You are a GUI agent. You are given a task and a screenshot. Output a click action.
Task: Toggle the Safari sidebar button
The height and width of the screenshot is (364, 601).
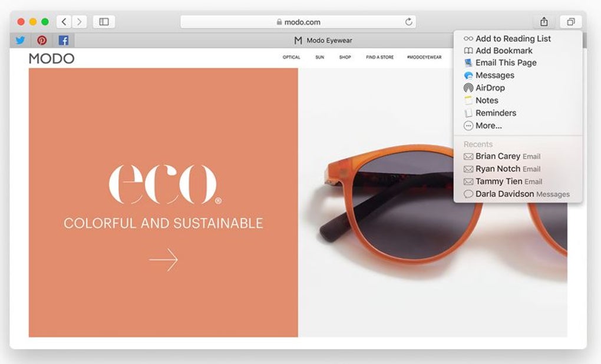pos(104,22)
